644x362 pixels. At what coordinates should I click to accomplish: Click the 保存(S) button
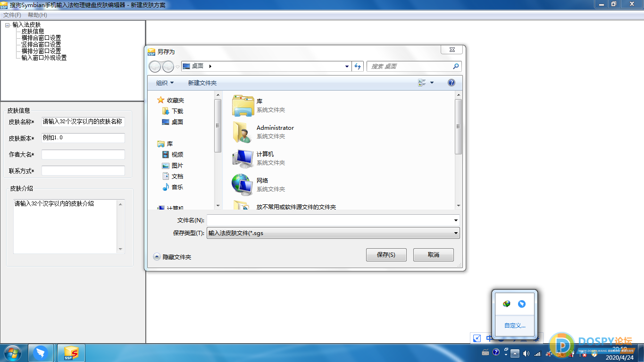coord(386,255)
